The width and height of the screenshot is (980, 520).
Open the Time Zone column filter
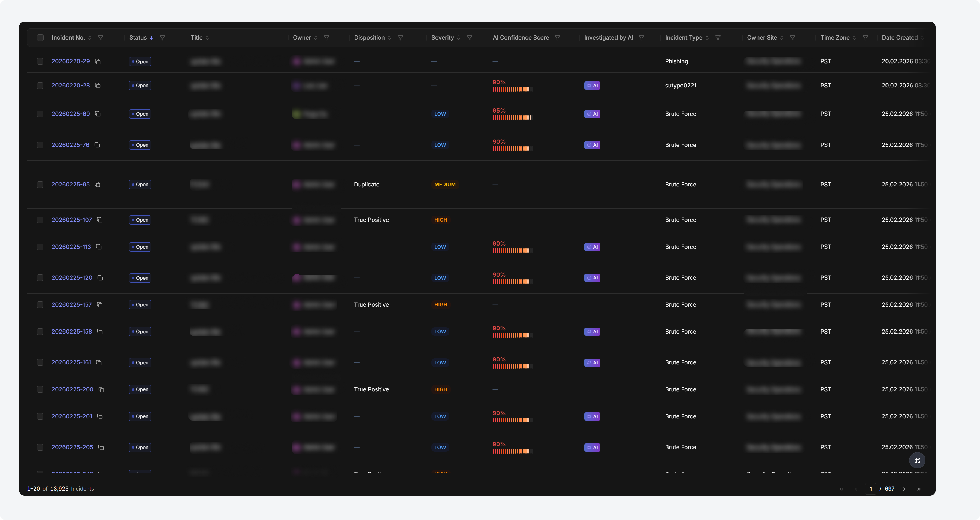[865, 38]
